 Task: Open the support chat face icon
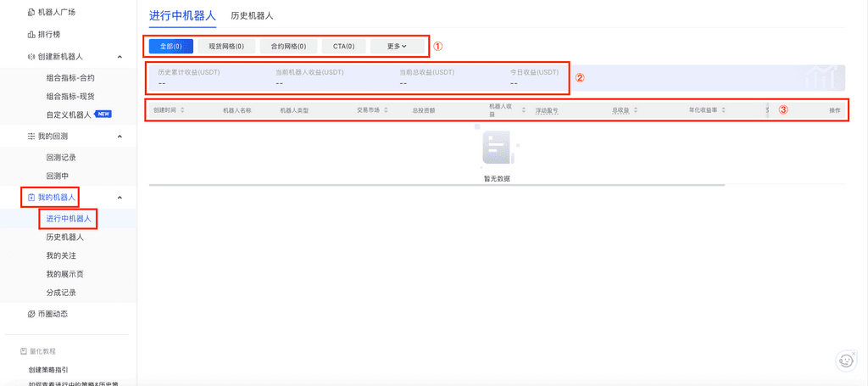click(x=845, y=361)
